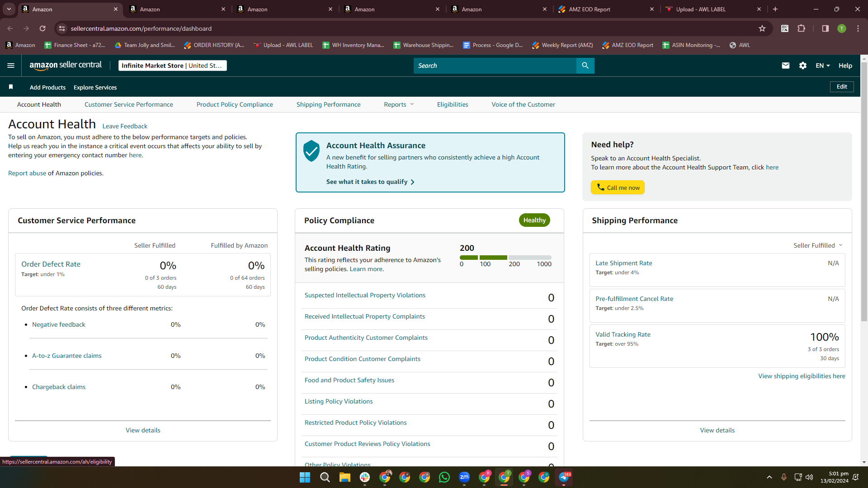The width and height of the screenshot is (868, 488).
Task: Switch to the AMZ EOD Report browser tab
Action: tap(606, 9)
